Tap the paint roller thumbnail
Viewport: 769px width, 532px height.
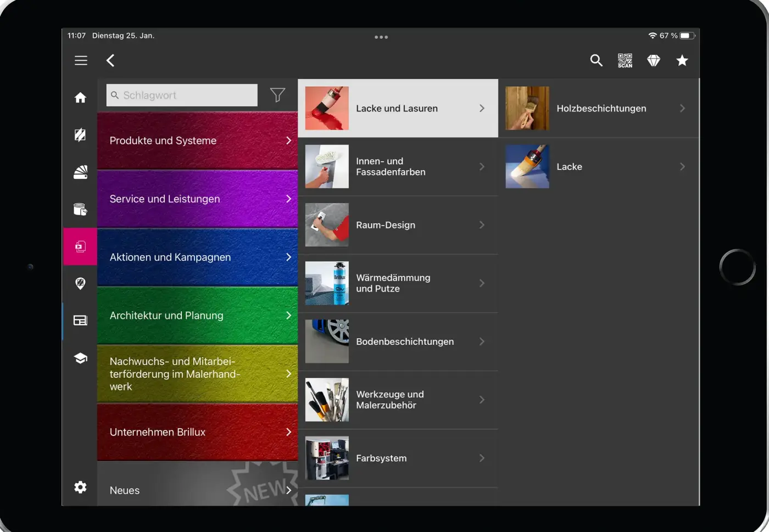pos(327,166)
